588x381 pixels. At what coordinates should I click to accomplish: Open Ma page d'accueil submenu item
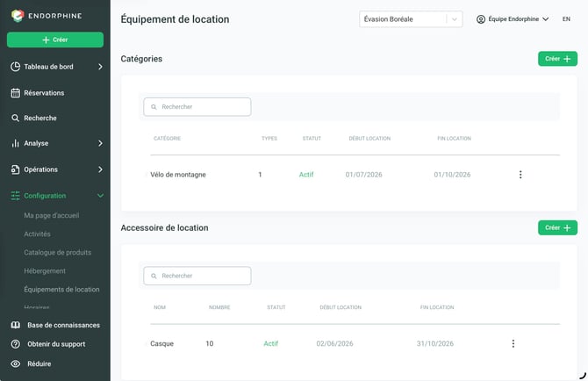pyautogui.click(x=52, y=216)
